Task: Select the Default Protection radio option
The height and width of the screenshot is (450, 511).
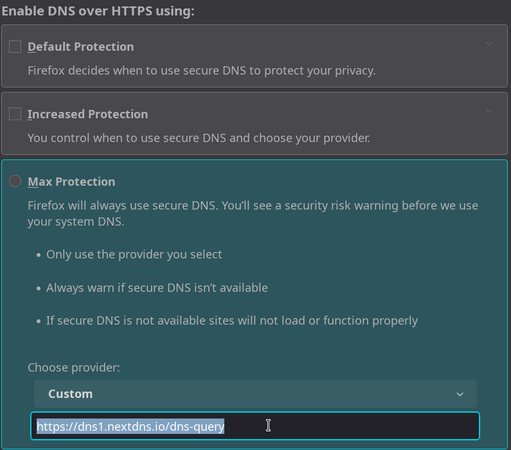Action: [x=15, y=47]
